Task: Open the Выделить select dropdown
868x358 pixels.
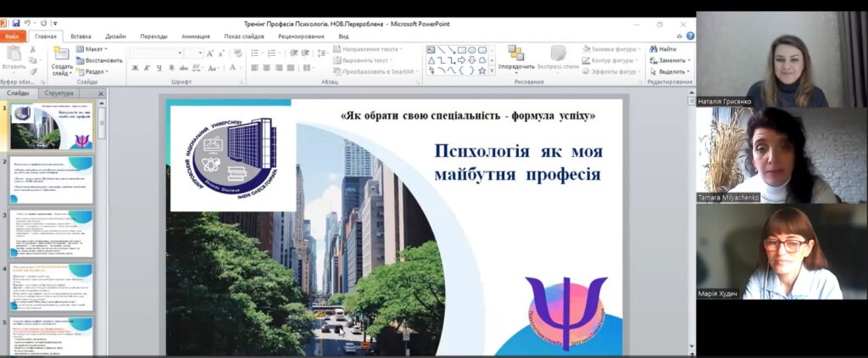Action: point(670,71)
